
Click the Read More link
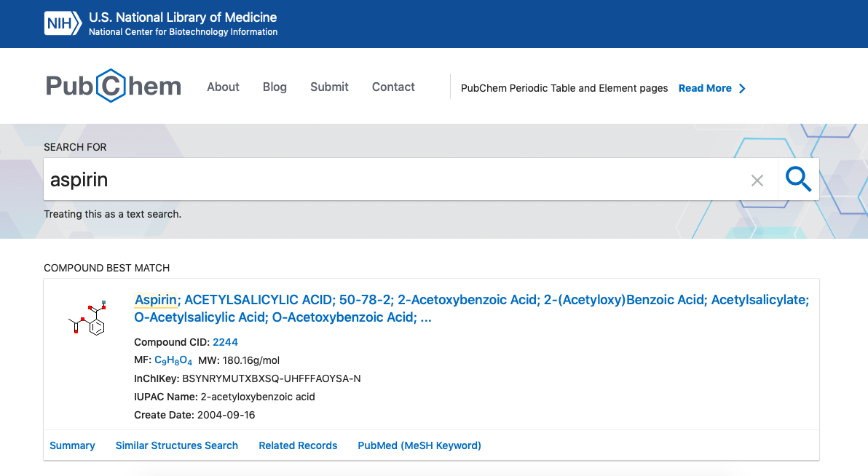point(705,89)
